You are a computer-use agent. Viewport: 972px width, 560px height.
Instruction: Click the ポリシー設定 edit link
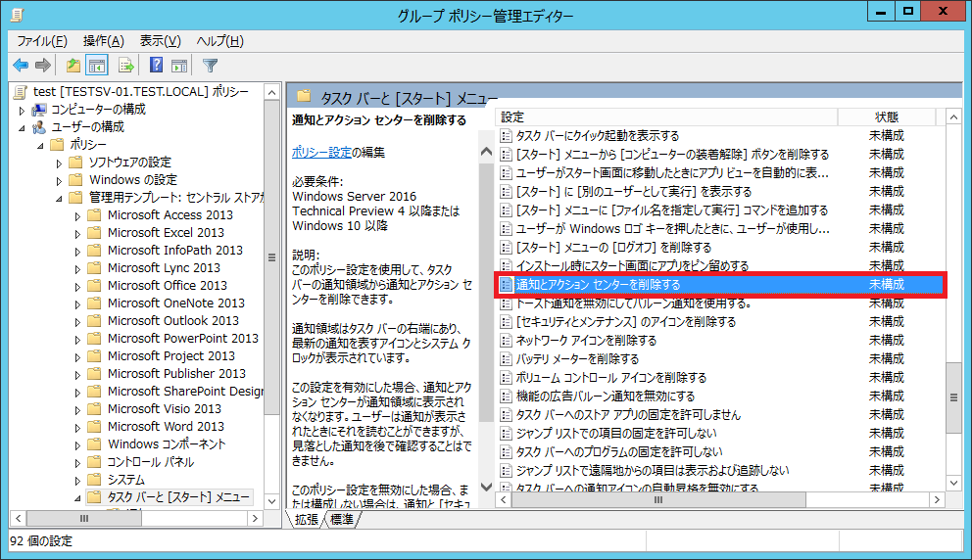(321, 152)
